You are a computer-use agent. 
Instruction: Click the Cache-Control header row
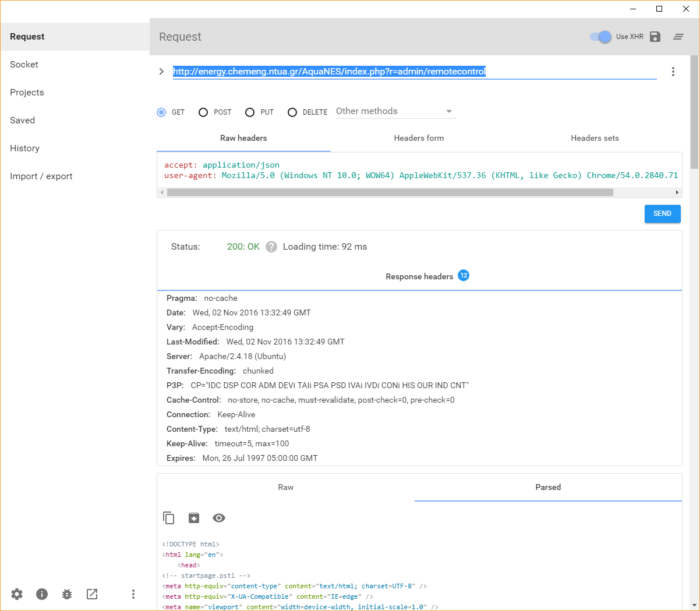point(310,400)
